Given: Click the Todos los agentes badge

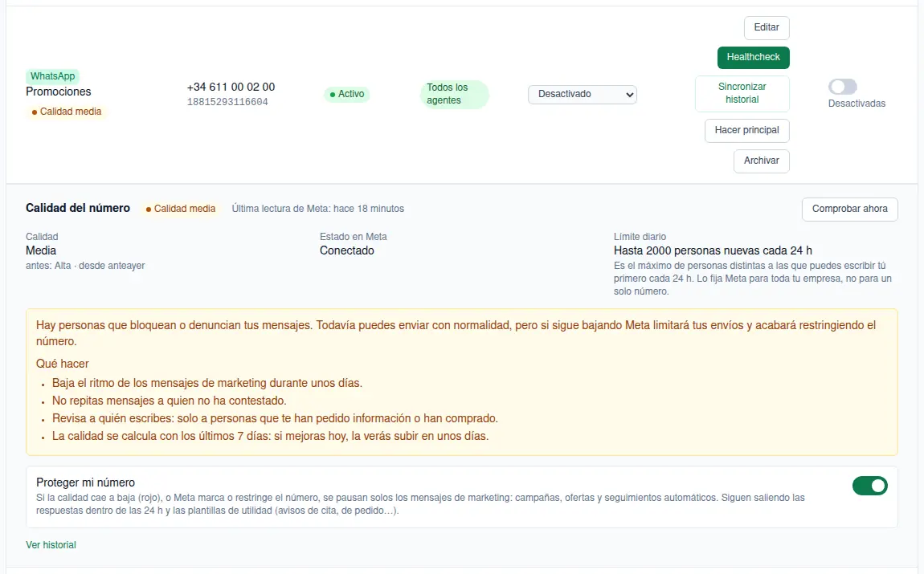Looking at the screenshot, I should (454, 94).
